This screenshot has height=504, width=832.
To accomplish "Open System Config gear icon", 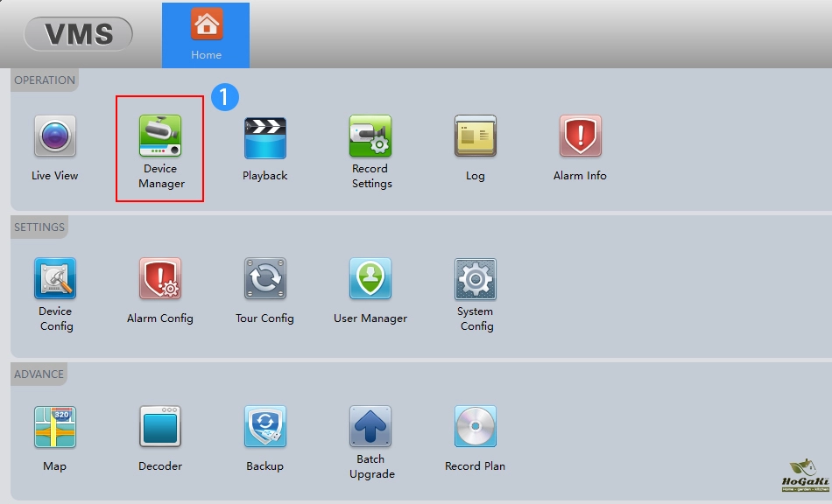I will tap(476, 279).
